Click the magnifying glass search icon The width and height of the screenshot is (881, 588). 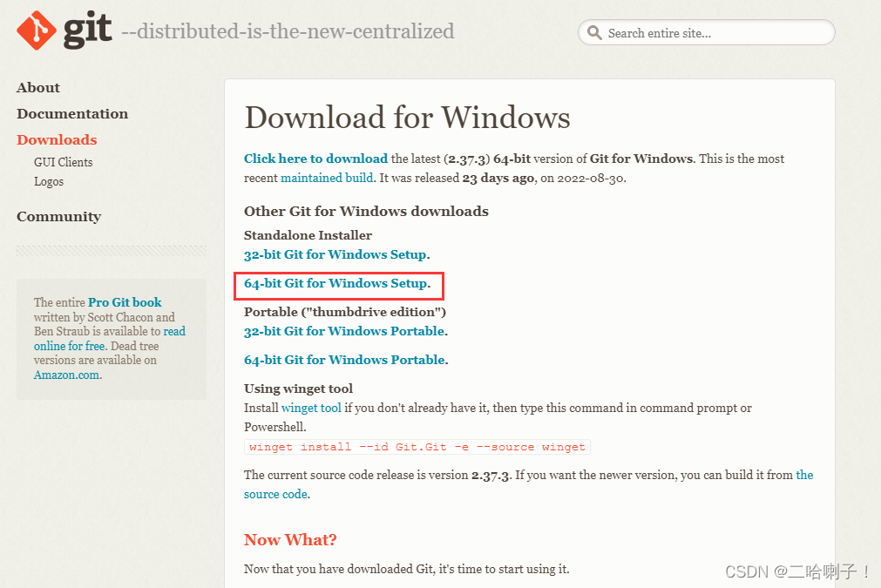click(594, 32)
